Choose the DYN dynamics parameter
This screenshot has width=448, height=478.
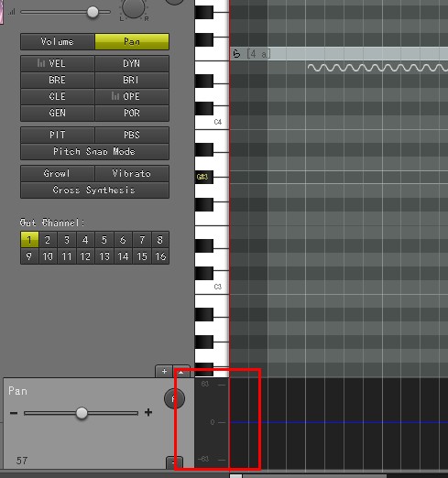(132, 63)
